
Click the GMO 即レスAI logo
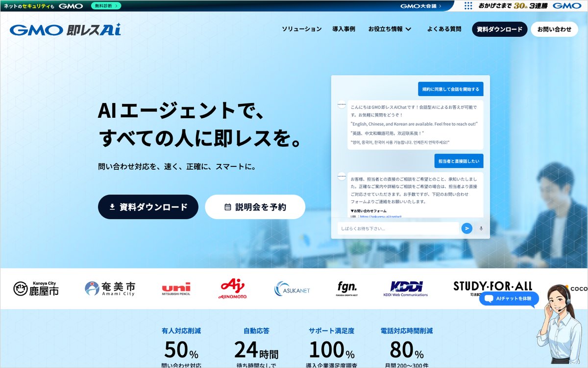click(65, 29)
